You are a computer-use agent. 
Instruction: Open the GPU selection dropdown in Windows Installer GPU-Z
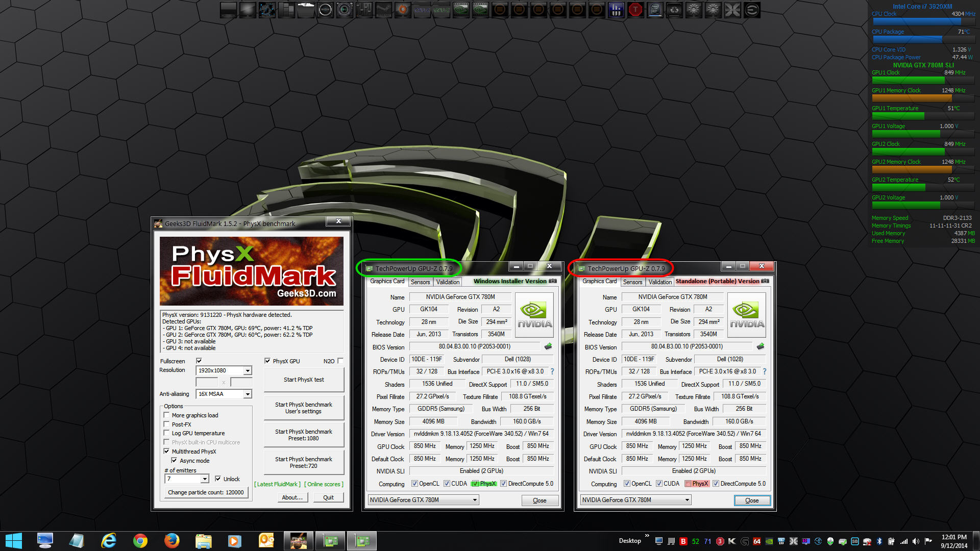click(424, 500)
